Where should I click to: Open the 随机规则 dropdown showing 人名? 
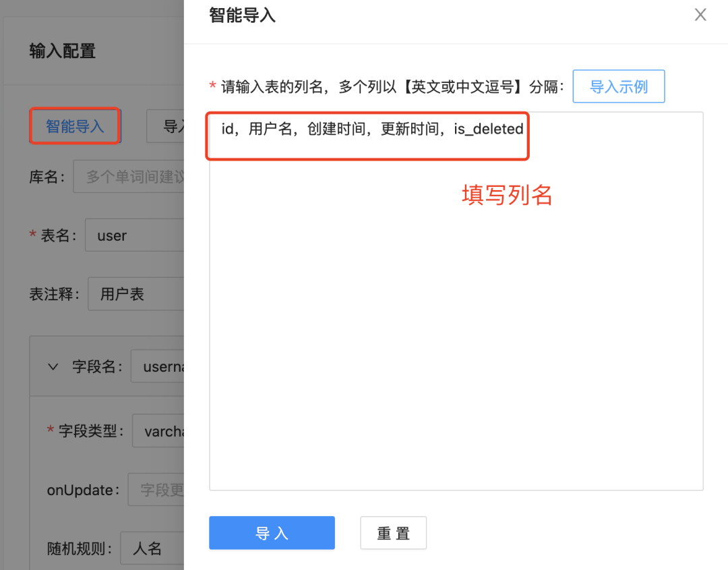(x=152, y=548)
